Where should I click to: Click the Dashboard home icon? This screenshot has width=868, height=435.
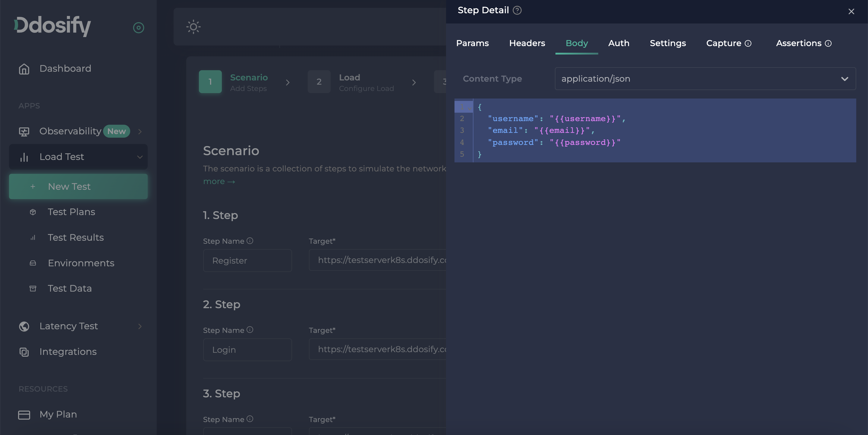tap(24, 69)
